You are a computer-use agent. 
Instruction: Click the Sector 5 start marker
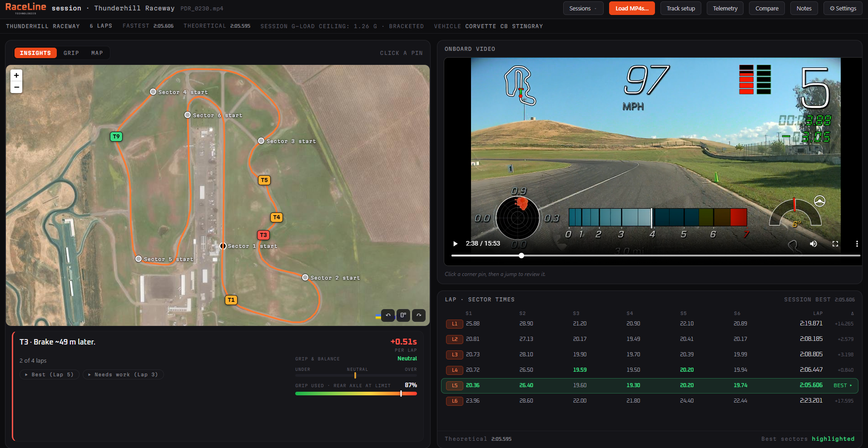coord(139,259)
